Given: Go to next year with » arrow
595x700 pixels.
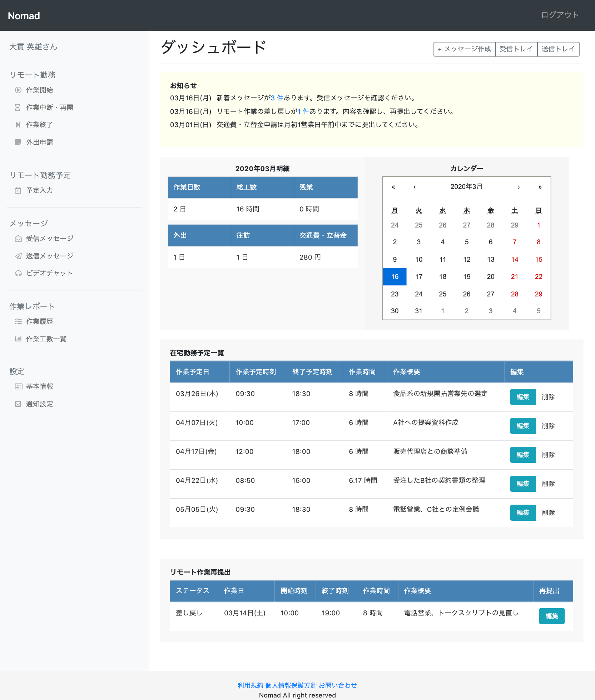Looking at the screenshot, I should coord(540,187).
